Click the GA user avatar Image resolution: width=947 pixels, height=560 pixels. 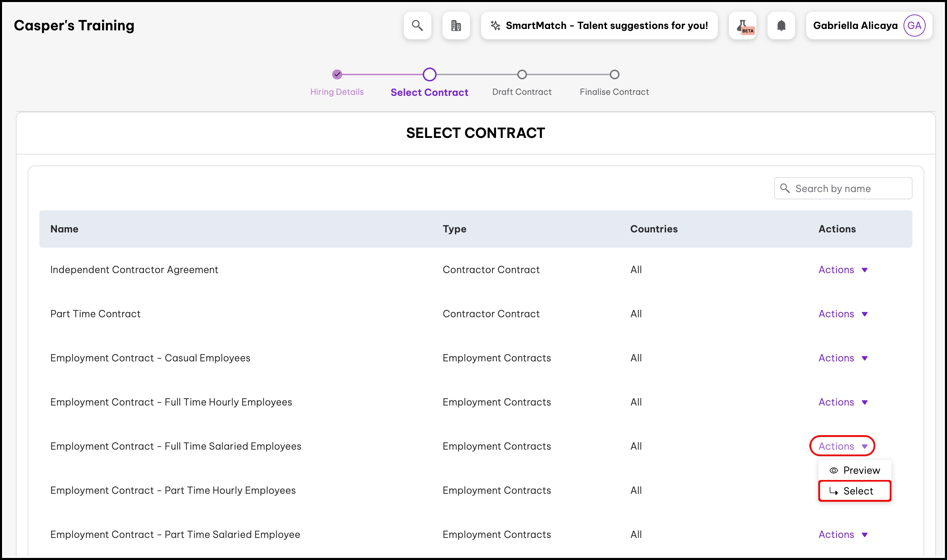[x=914, y=26]
